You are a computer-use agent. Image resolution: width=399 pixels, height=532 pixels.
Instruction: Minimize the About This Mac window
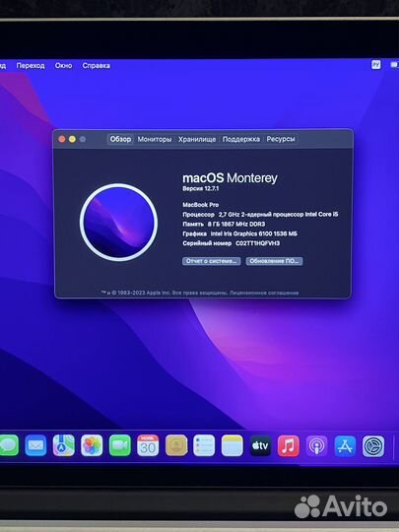72,139
